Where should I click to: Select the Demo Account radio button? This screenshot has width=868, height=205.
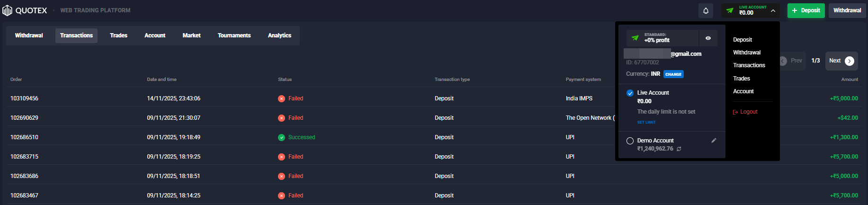(x=630, y=141)
